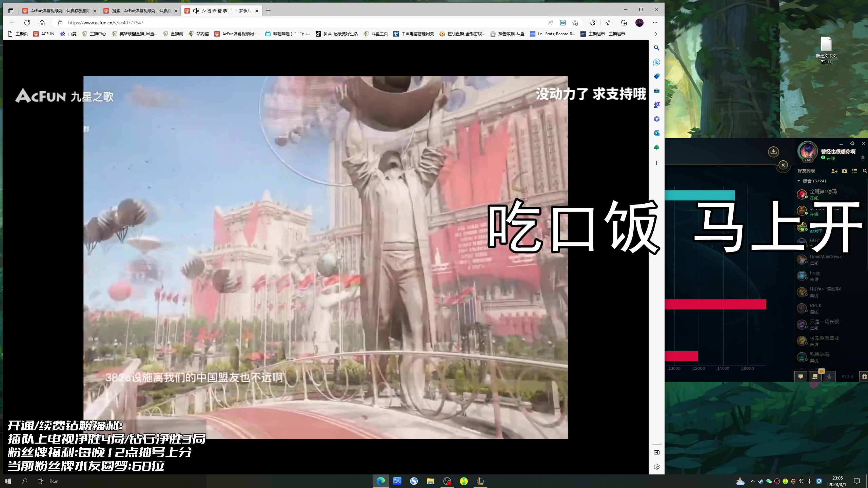Viewport: 868px width, 488px height.
Task: Select the 歹徒兴奋拳 playing tab
Action: click(x=221, y=11)
